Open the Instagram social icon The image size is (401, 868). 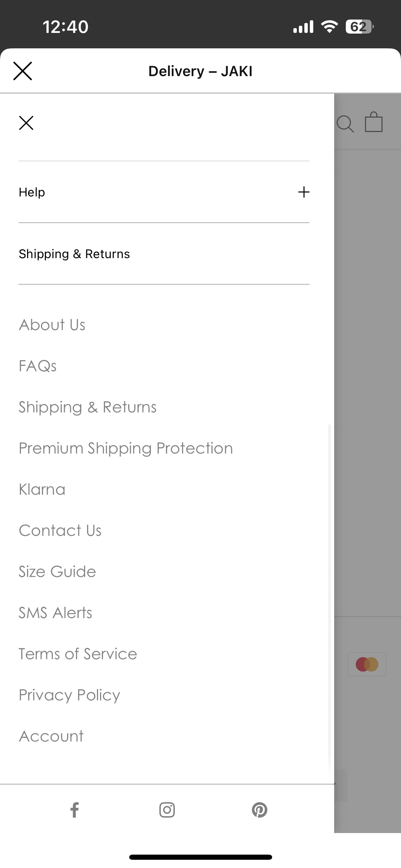[167, 810]
